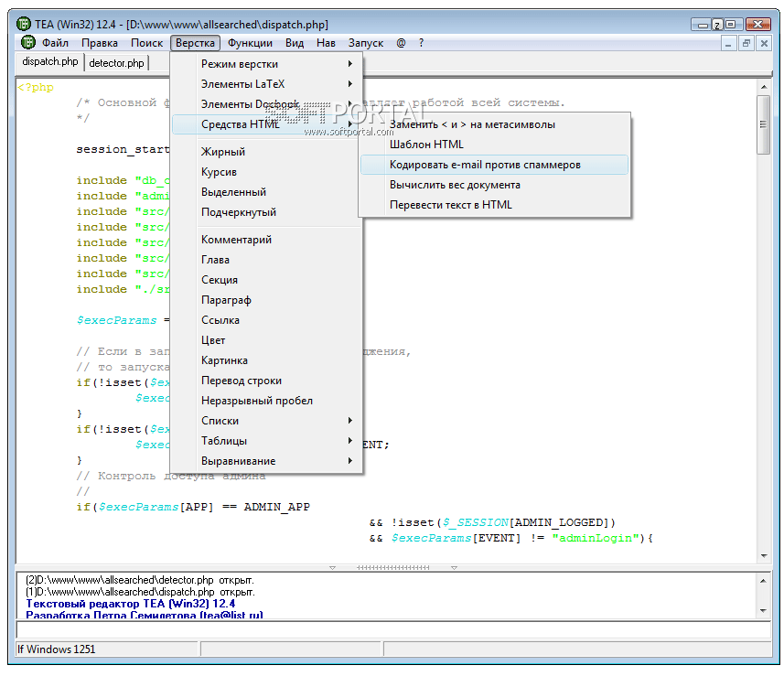Open the @ menu in menu bar
The height and width of the screenshot is (676, 784).
tap(401, 43)
